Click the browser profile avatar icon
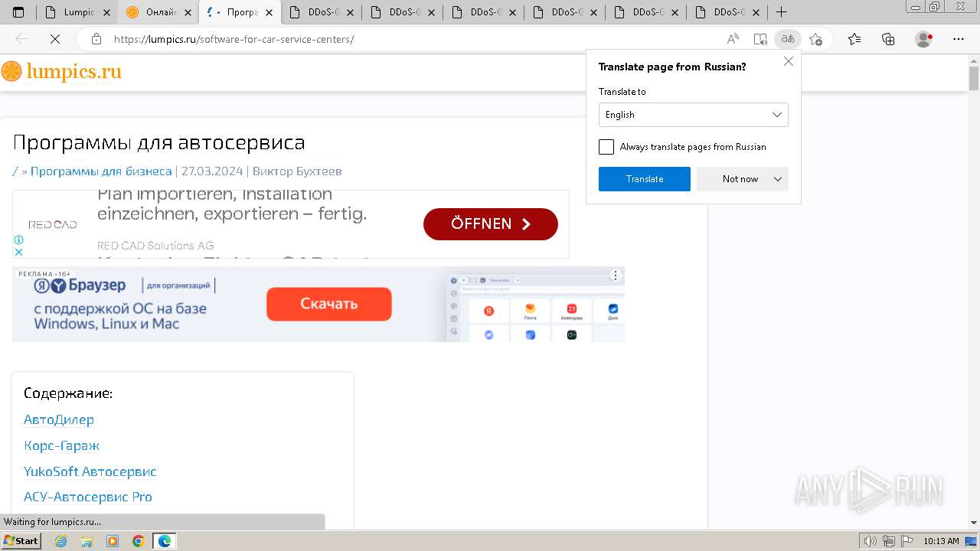The height and width of the screenshot is (551, 980). click(924, 39)
